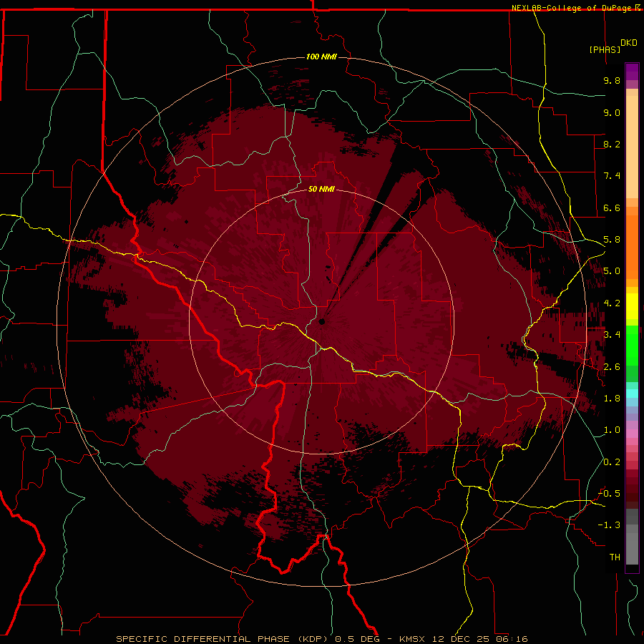Click the 8.2 value on the color scale
This screenshot has height=644, width=644.
[612, 144]
